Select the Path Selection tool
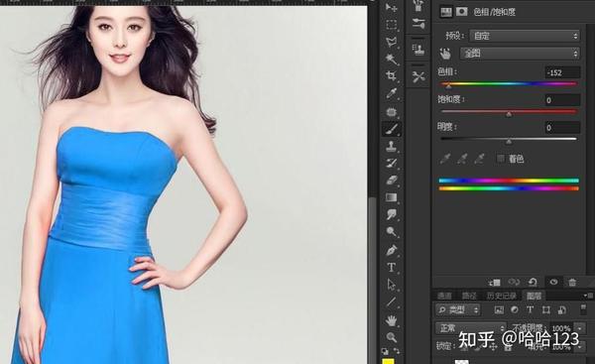The width and height of the screenshot is (595, 364). (391, 285)
